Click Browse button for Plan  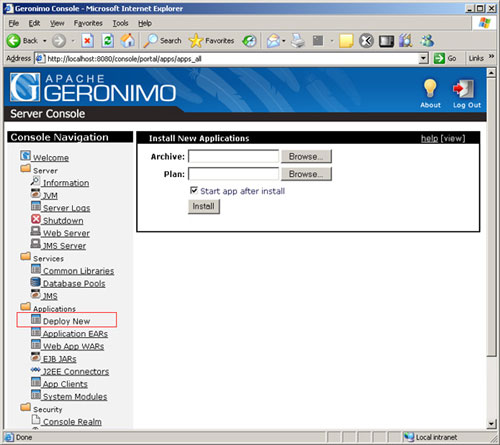[x=306, y=174]
